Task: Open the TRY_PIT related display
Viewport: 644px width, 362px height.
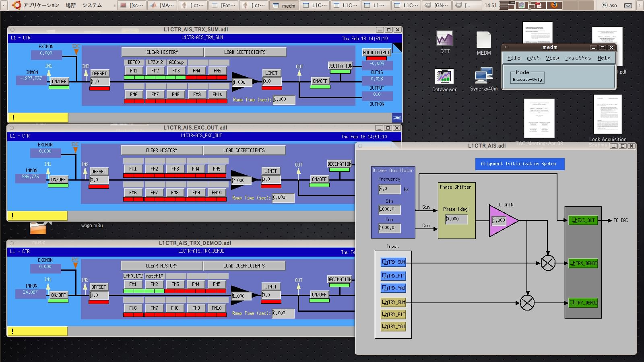Action: (x=394, y=315)
